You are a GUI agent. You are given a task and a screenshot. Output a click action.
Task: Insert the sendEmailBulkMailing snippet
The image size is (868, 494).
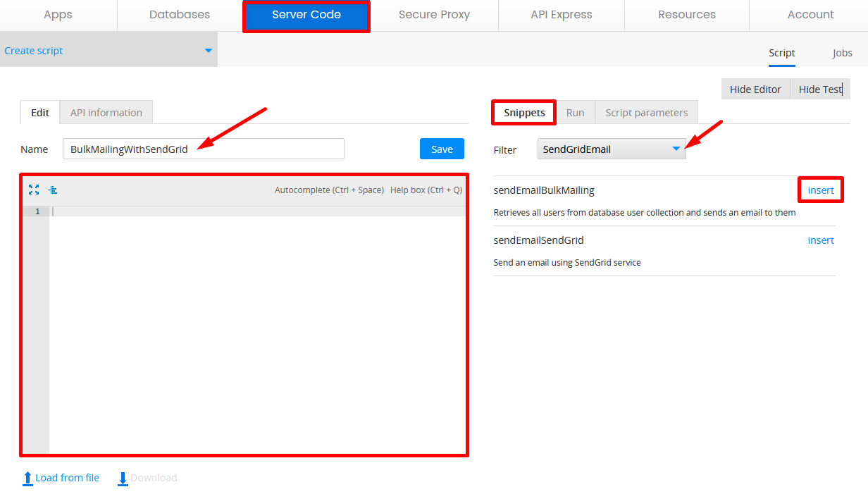[x=821, y=190]
